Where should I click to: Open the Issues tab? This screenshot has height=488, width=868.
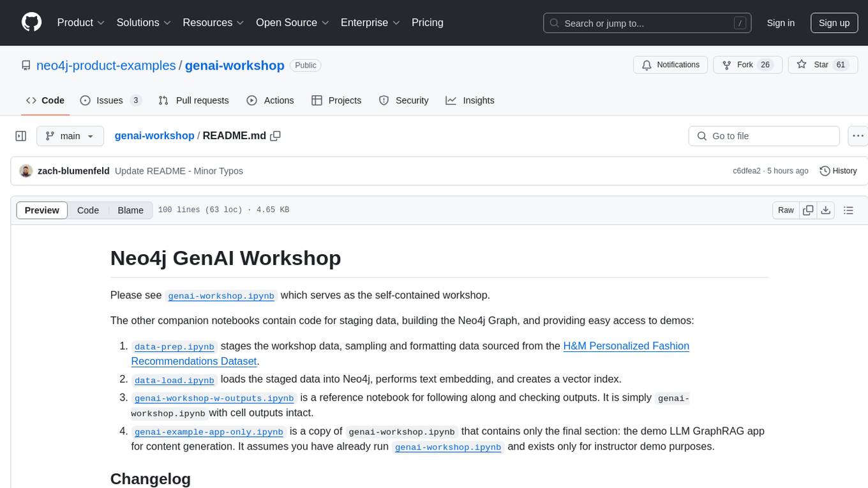pos(110,100)
